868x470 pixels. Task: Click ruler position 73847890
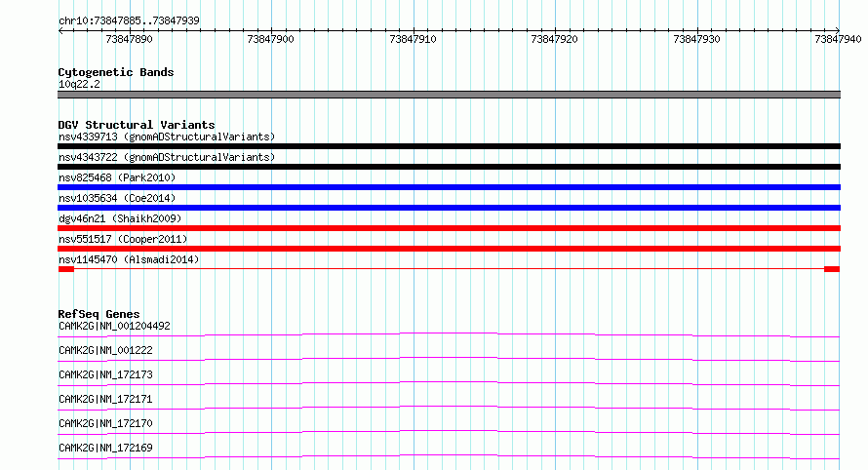click(x=129, y=39)
